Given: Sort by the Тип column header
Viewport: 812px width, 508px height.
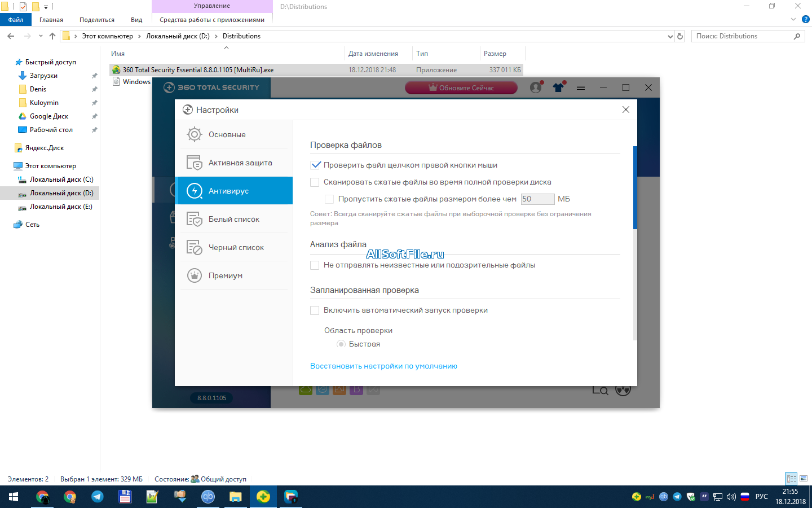Looking at the screenshot, I should point(422,54).
